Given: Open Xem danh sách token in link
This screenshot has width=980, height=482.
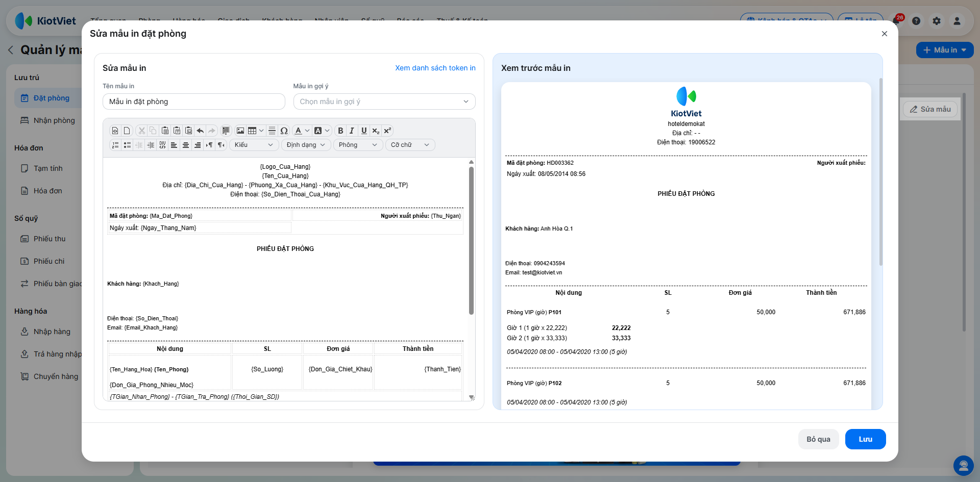Looking at the screenshot, I should 435,68.
